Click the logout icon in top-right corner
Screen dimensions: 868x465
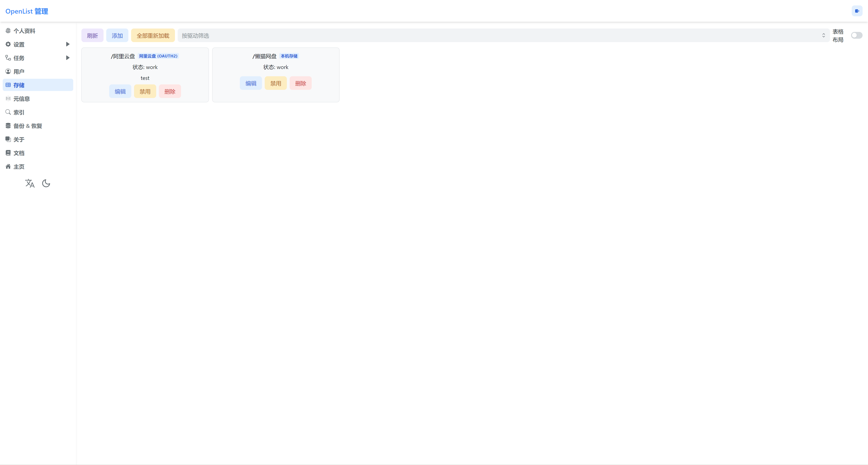point(857,11)
